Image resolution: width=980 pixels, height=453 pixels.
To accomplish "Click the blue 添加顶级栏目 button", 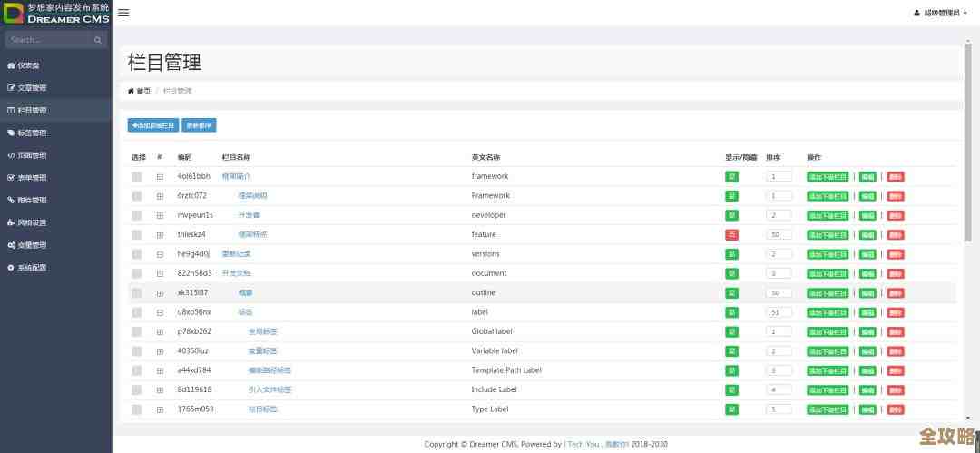I will (x=152, y=125).
